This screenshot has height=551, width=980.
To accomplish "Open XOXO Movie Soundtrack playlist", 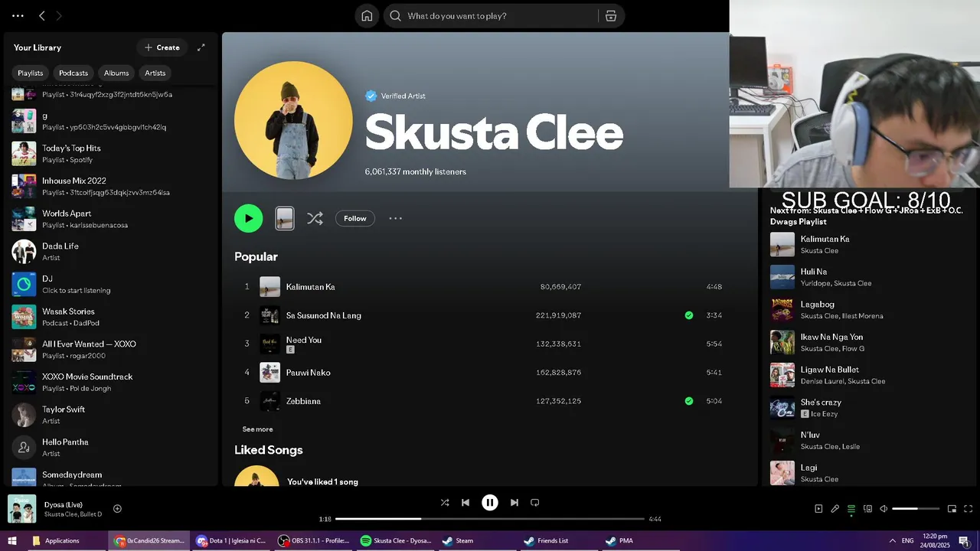I will coord(111,383).
